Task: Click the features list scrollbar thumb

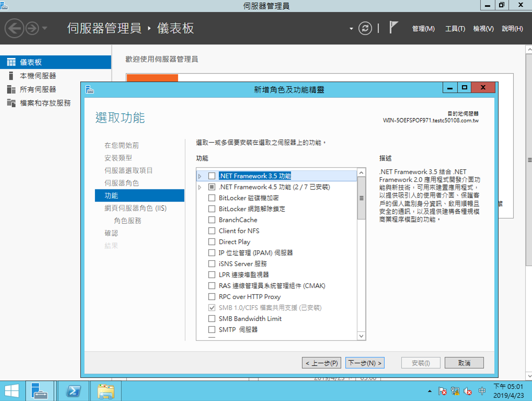Action: [x=361, y=198]
